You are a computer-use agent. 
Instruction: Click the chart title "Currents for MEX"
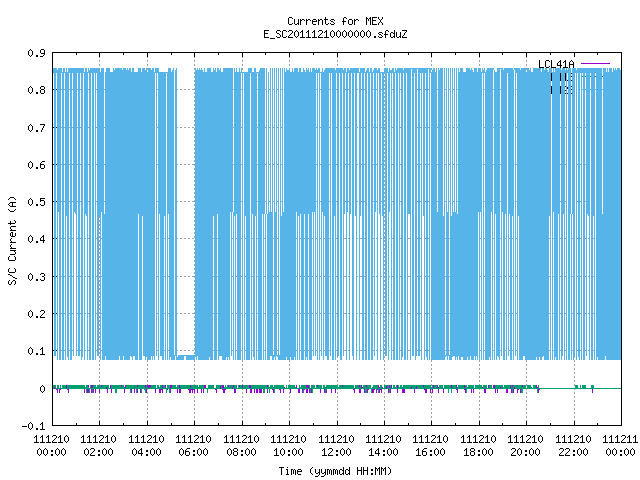[x=335, y=21]
